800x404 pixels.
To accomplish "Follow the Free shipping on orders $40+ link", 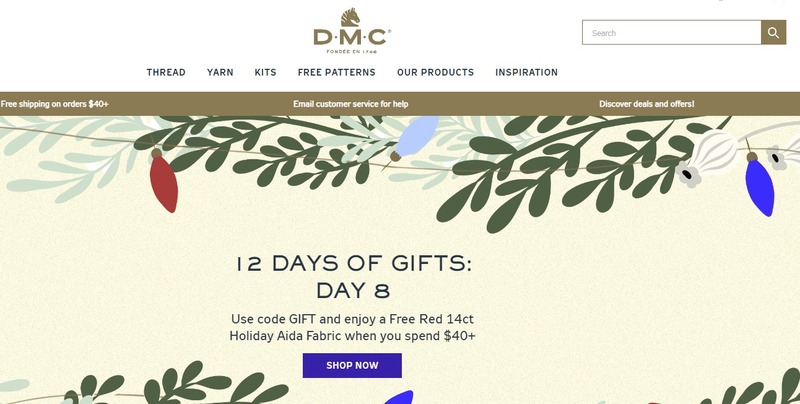I will 55,104.
